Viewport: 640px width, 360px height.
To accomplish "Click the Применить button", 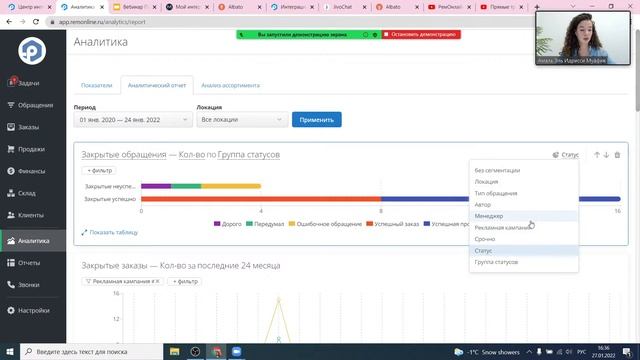I will tap(317, 120).
